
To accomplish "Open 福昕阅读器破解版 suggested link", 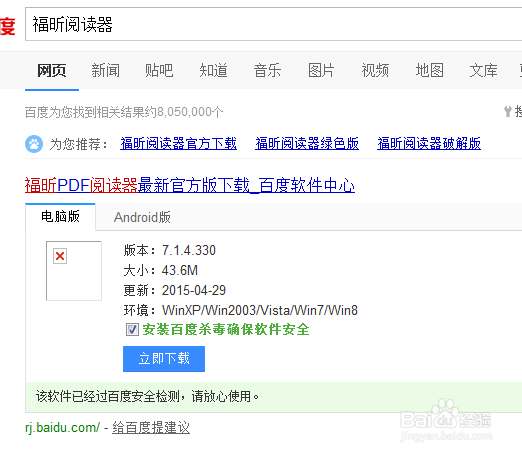I will (x=429, y=144).
